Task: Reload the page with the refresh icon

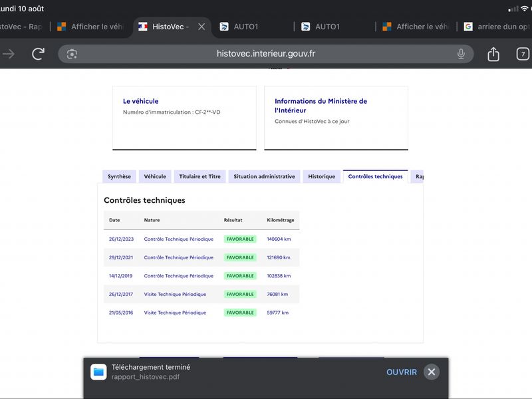Action: tap(38, 54)
